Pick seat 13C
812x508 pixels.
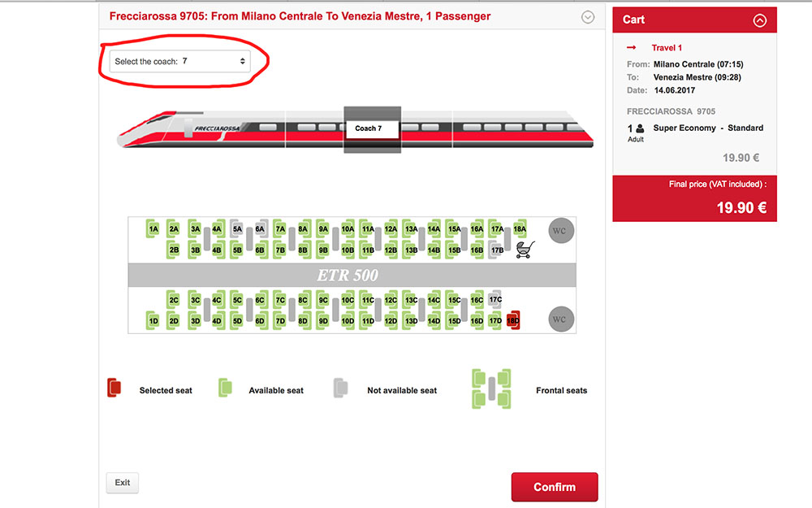pos(411,300)
